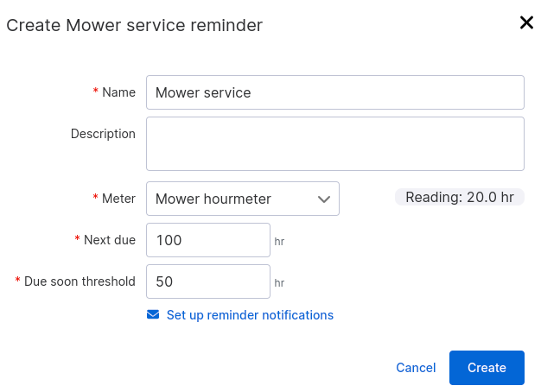Click the Description label
541x392 pixels.
[x=103, y=134]
